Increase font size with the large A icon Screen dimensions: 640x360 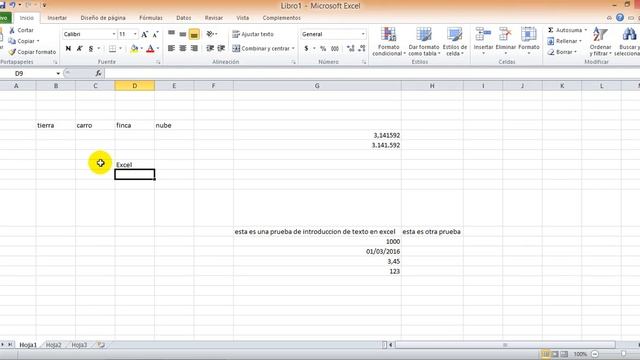[144, 34]
